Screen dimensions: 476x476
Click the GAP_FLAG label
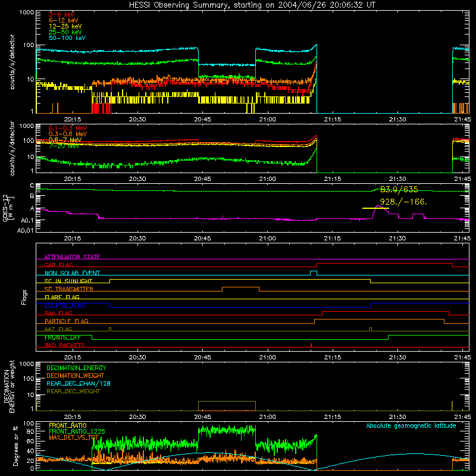pos(58,265)
